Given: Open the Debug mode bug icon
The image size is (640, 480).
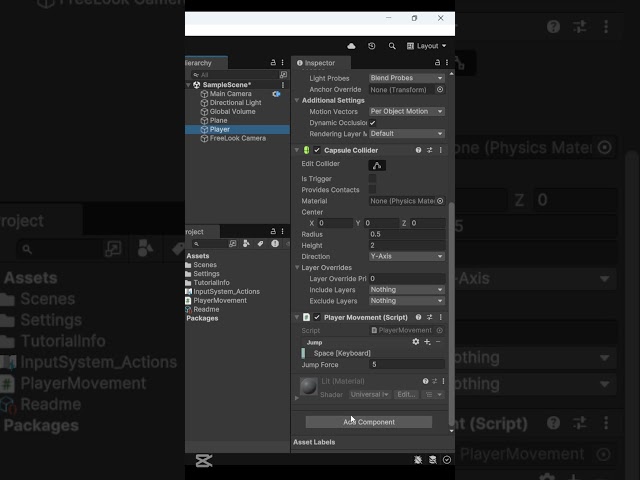Looking at the screenshot, I should pos(418,460).
